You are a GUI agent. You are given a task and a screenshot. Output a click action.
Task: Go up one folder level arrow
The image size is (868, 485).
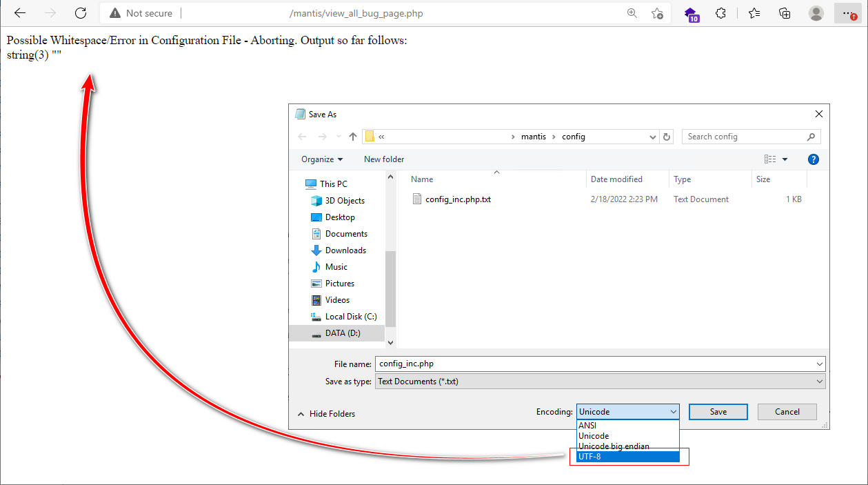tap(353, 137)
